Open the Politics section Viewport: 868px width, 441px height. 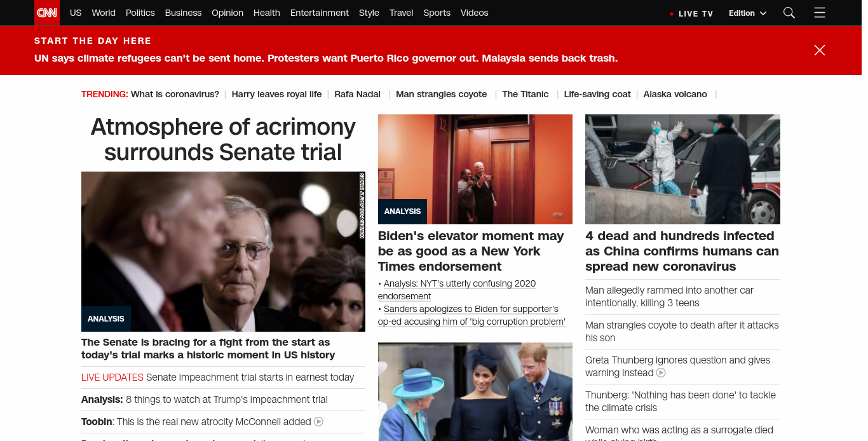pos(140,13)
